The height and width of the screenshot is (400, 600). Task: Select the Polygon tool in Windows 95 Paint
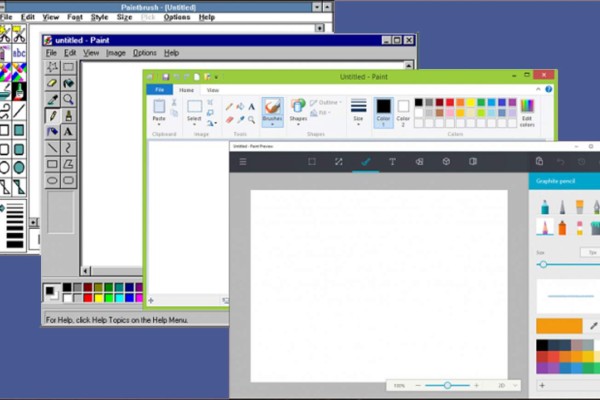(68, 164)
